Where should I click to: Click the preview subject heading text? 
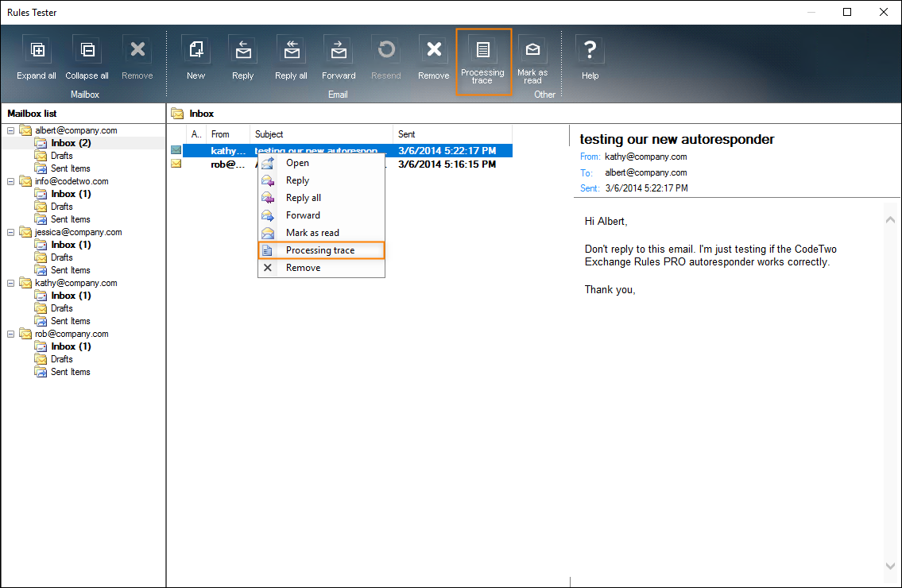click(x=676, y=139)
